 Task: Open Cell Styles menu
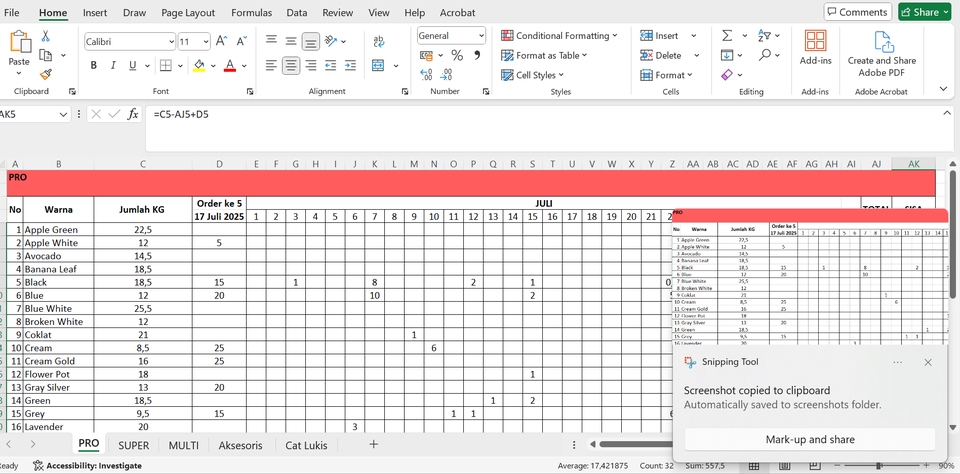click(533, 75)
